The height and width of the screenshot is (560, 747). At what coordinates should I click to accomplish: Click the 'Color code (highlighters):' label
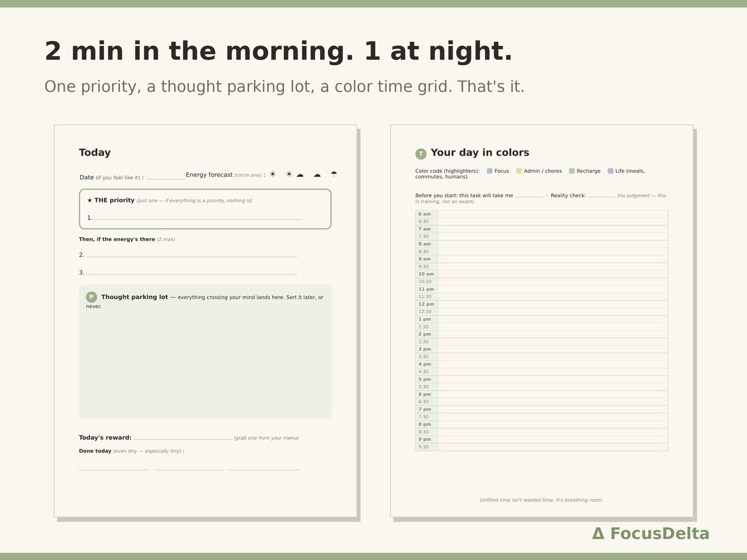click(448, 171)
